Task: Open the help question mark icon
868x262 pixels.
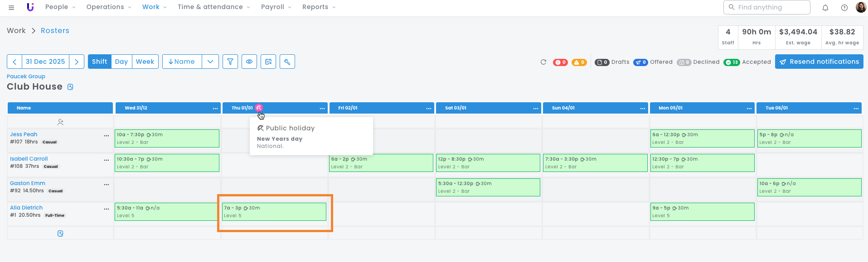Action: (844, 8)
